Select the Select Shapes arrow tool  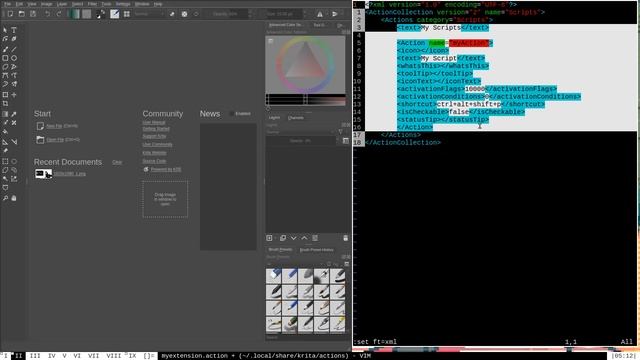5,30
